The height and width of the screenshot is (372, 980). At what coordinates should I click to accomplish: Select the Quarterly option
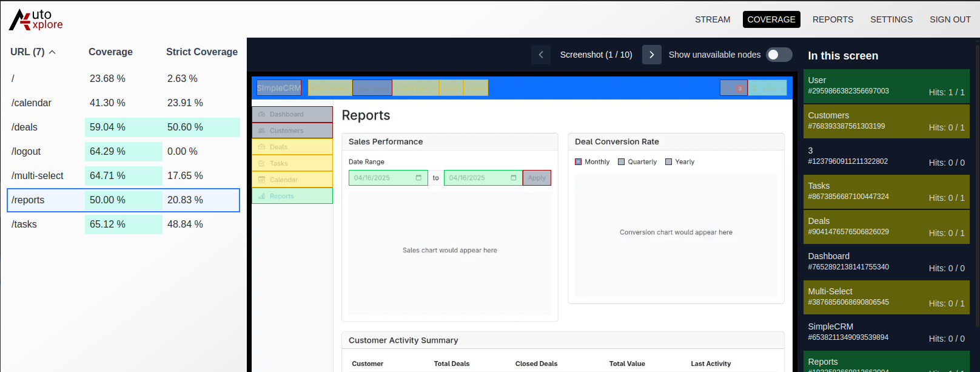pos(621,162)
